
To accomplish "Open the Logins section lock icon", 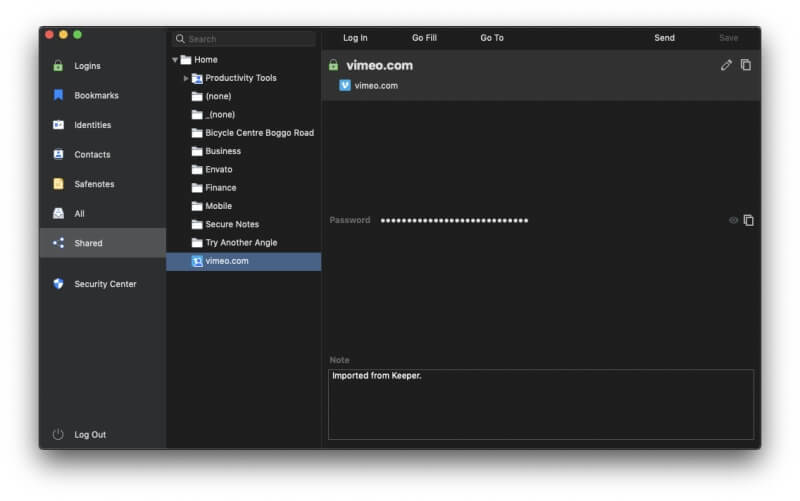I will [58, 66].
